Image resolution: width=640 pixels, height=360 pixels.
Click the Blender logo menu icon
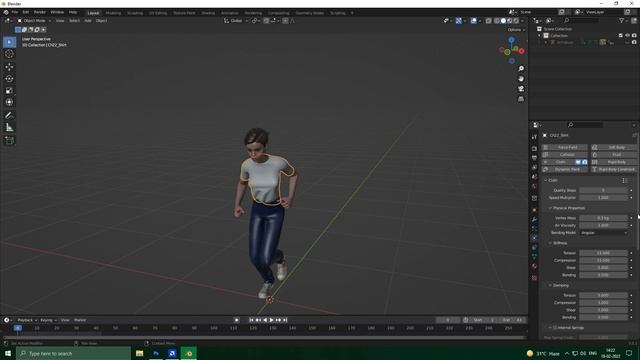(6, 12)
